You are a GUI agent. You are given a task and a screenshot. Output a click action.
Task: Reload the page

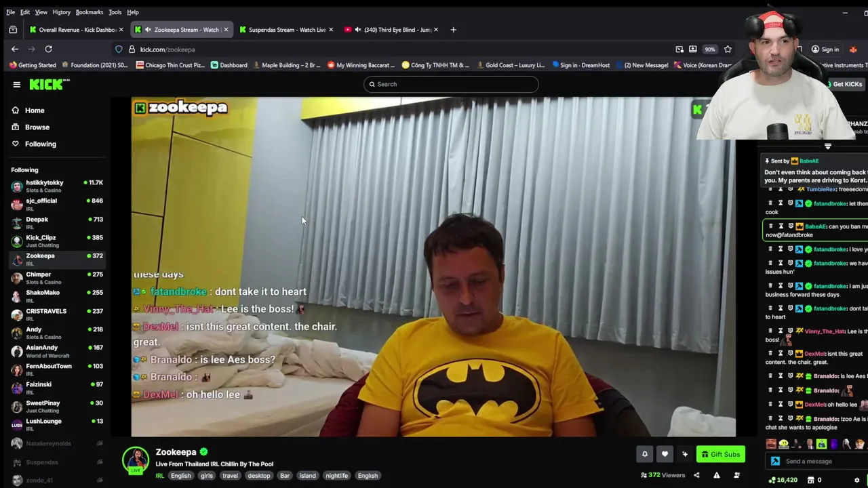pos(48,49)
